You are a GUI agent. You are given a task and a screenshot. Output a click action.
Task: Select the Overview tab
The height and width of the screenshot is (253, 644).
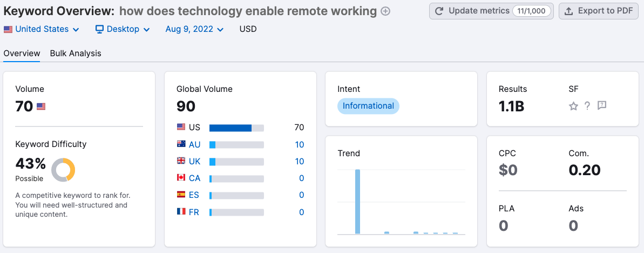(x=22, y=54)
